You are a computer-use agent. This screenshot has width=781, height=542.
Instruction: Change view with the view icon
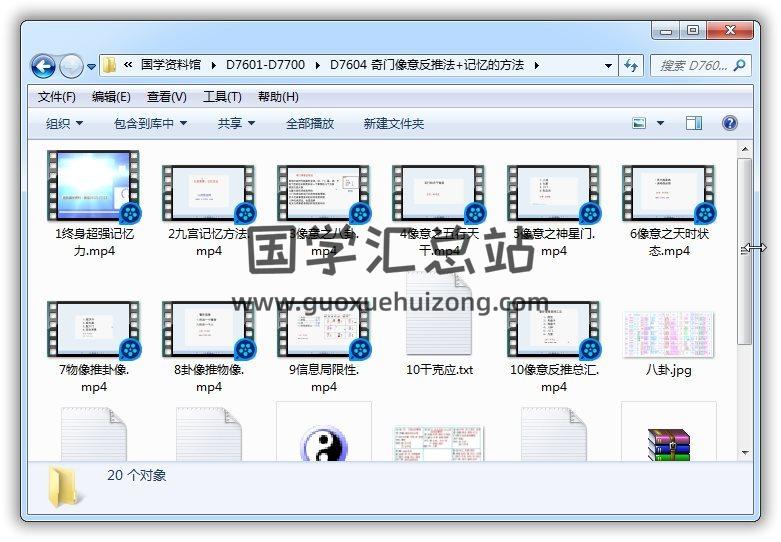tap(639, 123)
